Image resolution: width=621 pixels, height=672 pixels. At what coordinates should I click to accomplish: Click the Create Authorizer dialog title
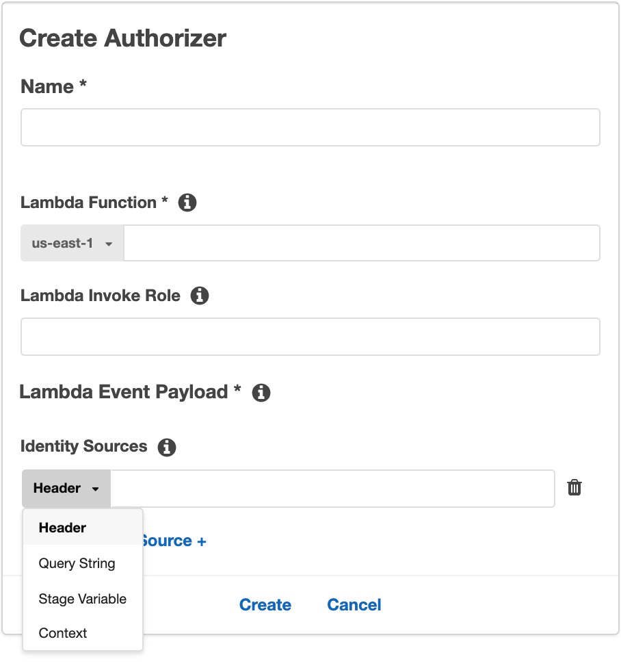(123, 38)
